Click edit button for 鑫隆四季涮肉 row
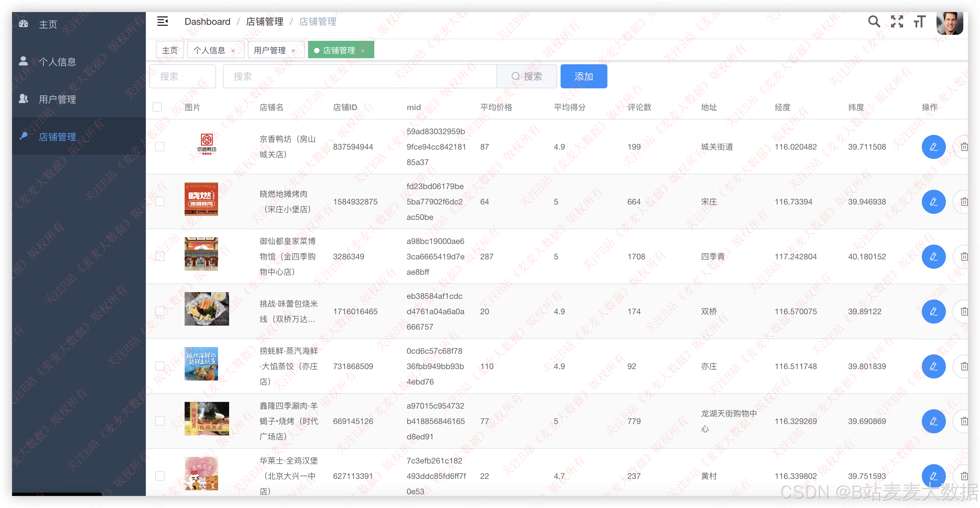The width and height of the screenshot is (980, 508). (x=933, y=421)
